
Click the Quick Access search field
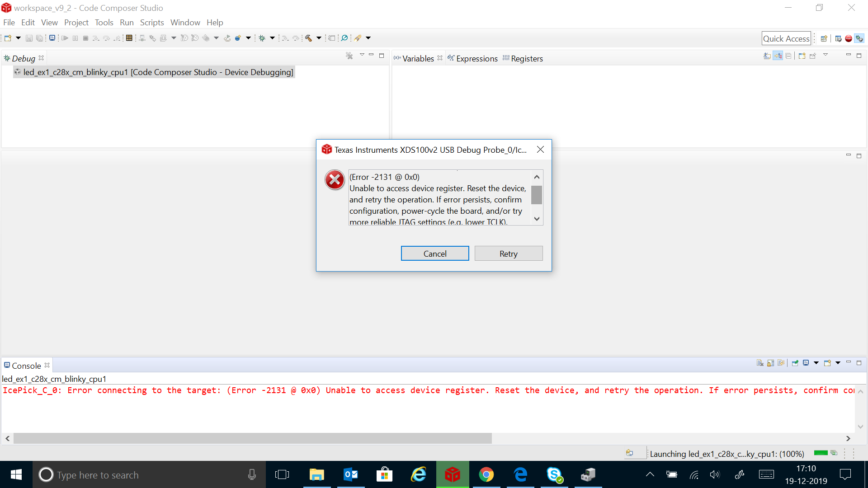tap(786, 38)
